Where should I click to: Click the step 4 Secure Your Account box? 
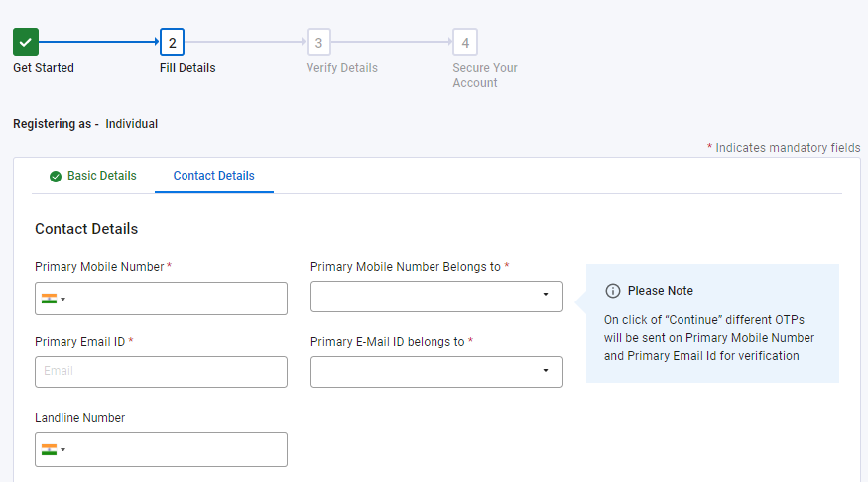click(x=464, y=42)
